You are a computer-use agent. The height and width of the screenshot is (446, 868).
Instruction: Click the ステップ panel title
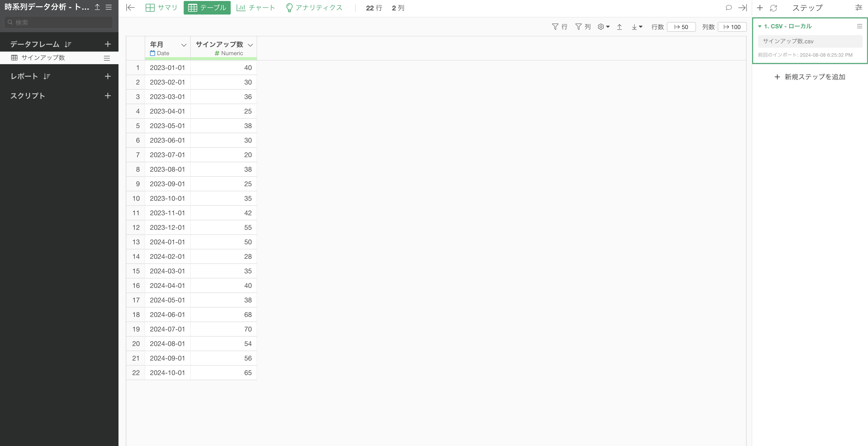point(807,8)
